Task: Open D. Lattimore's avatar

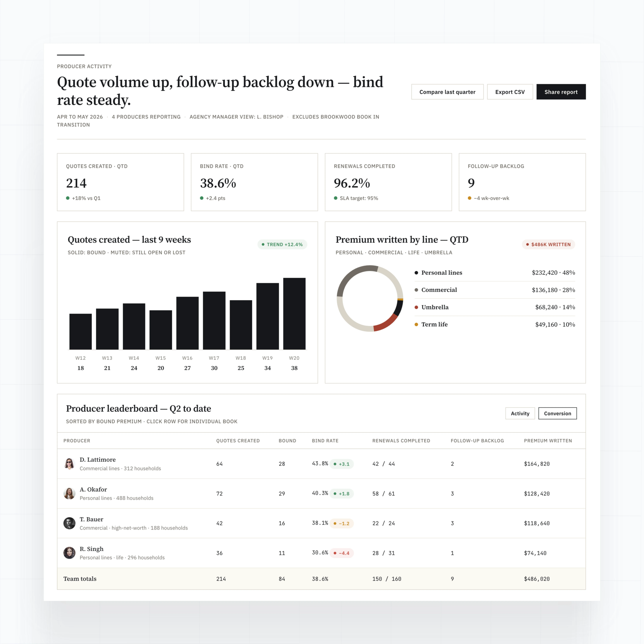Action: 69,464
